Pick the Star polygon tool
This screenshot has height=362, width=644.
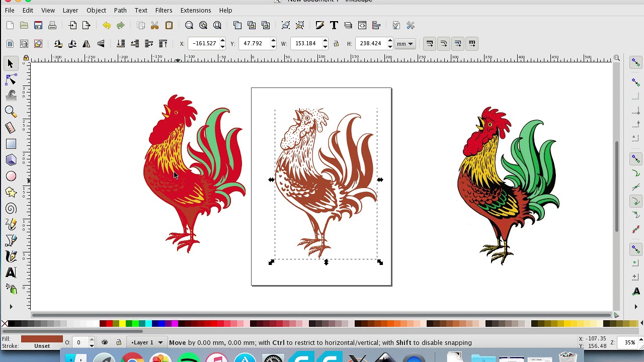click(11, 193)
